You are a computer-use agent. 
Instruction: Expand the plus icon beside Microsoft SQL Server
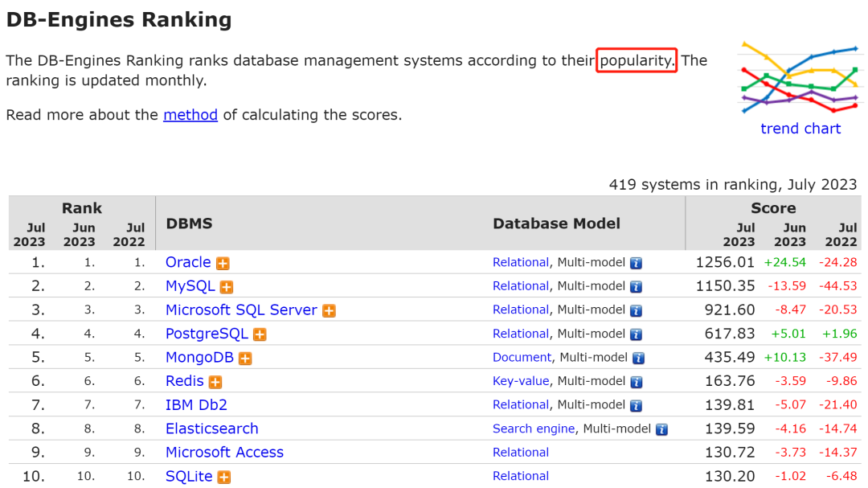click(x=329, y=310)
